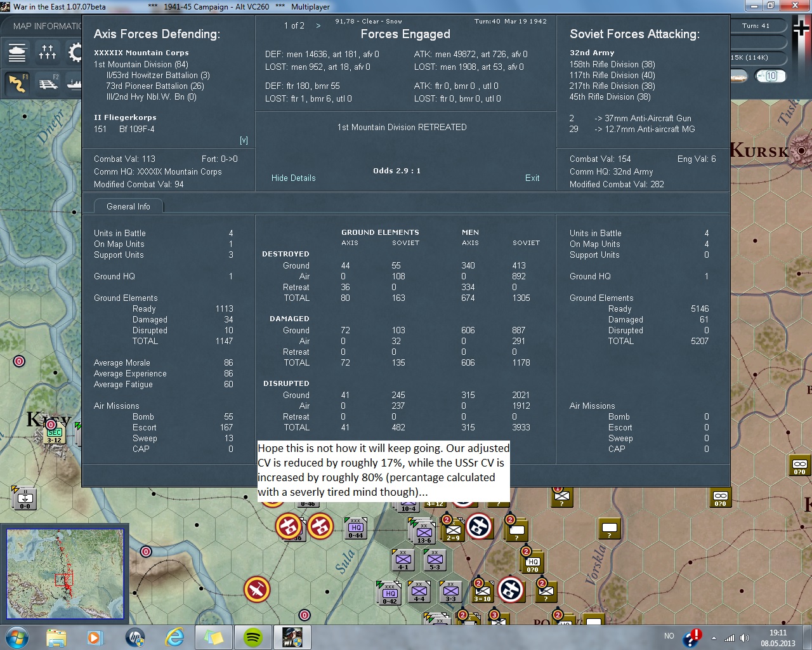This screenshot has width=812, height=650.
Task: Click the Forces Engaged title
Action: tap(405, 34)
